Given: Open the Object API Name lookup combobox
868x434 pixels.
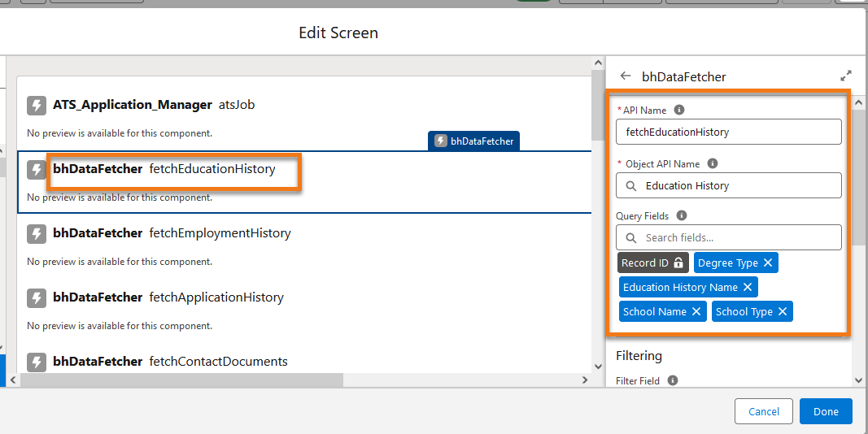Looking at the screenshot, I should click(729, 186).
